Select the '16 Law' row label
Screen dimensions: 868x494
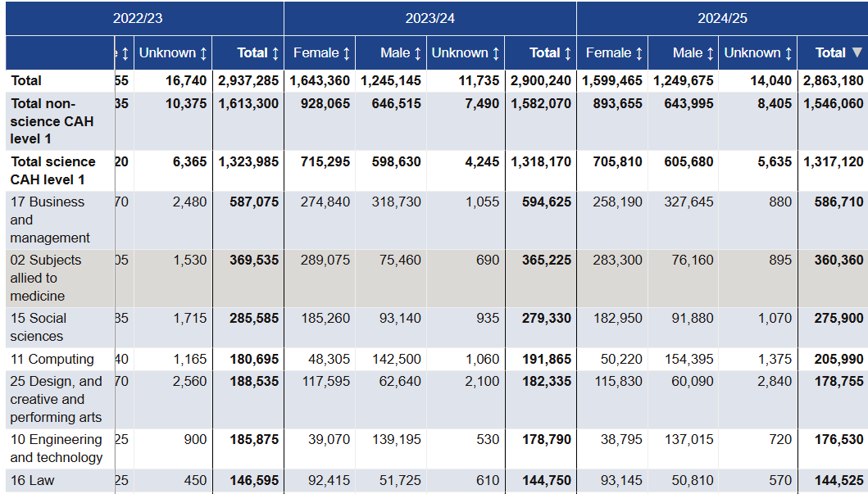tap(32, 480)
